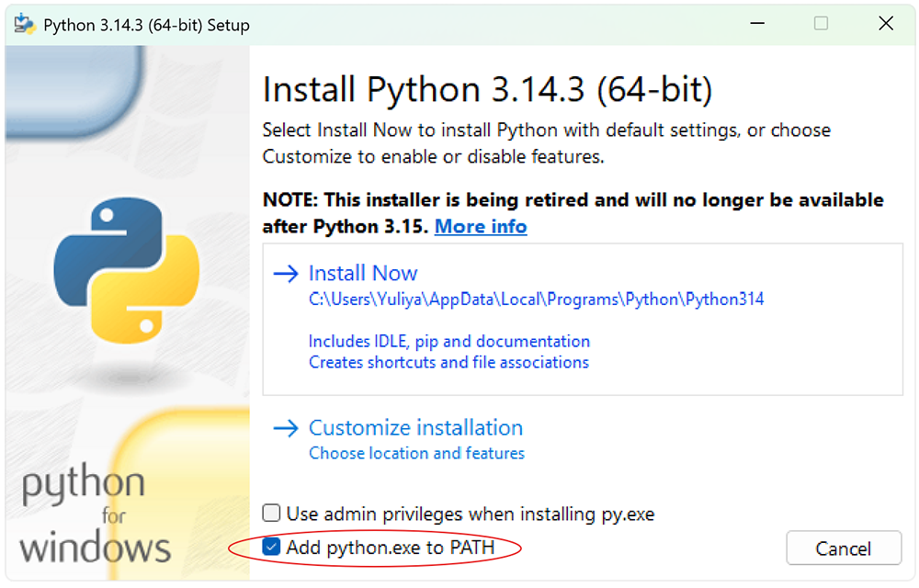Click the blue arrow beside Install Now
The image size is (919, 588).
[x=286, y=273]
